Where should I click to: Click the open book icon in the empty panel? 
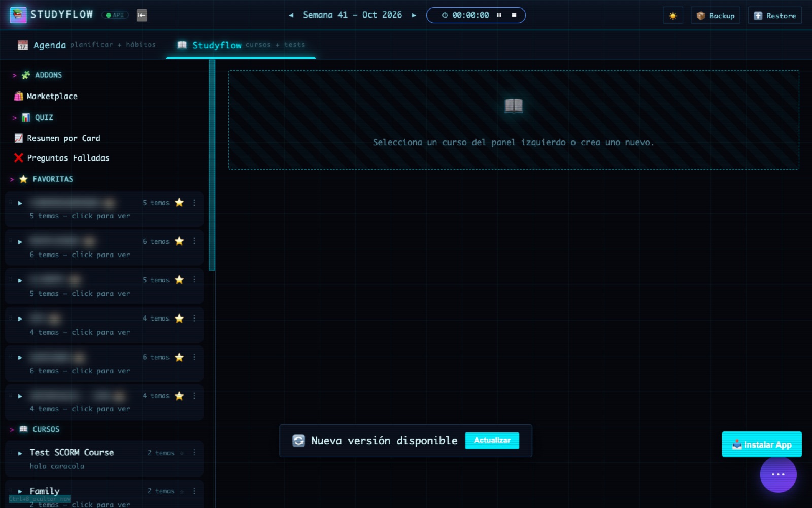[514, 105]
